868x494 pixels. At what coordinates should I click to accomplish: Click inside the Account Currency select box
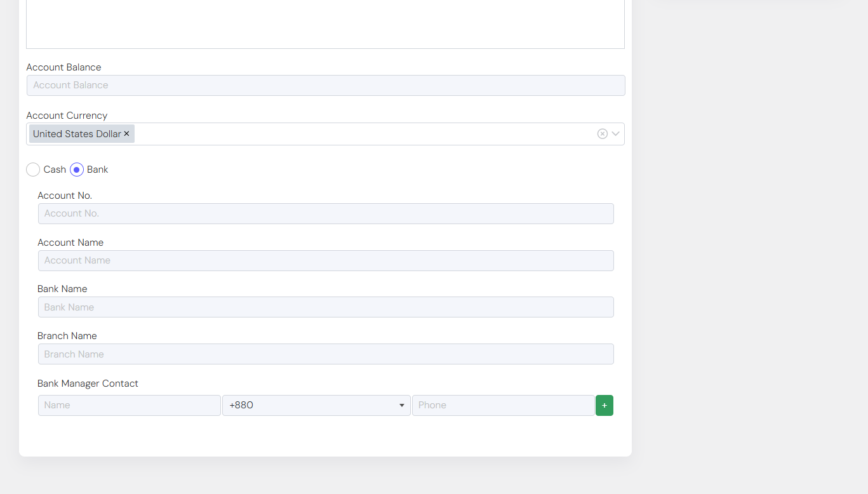coord(362,134)
